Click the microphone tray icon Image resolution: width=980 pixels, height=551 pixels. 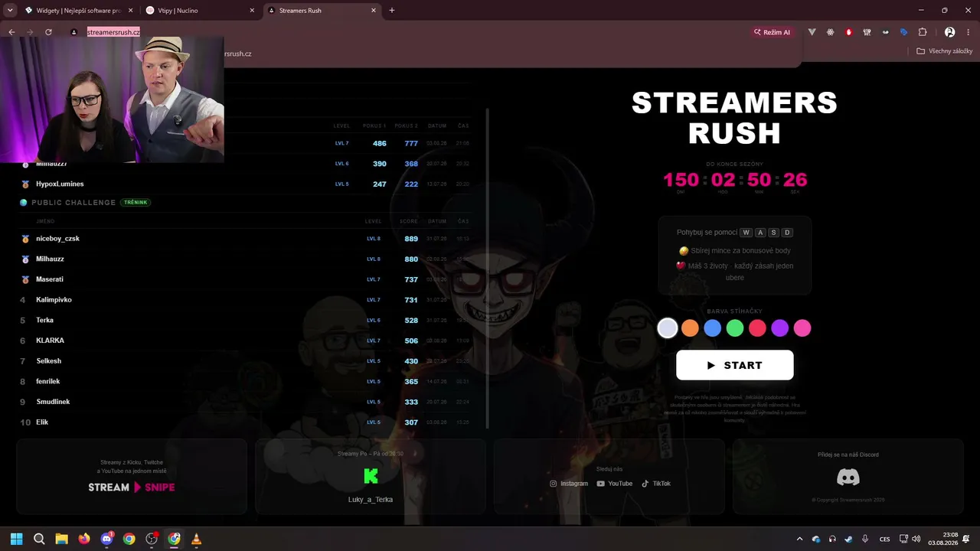click(865, 539)
